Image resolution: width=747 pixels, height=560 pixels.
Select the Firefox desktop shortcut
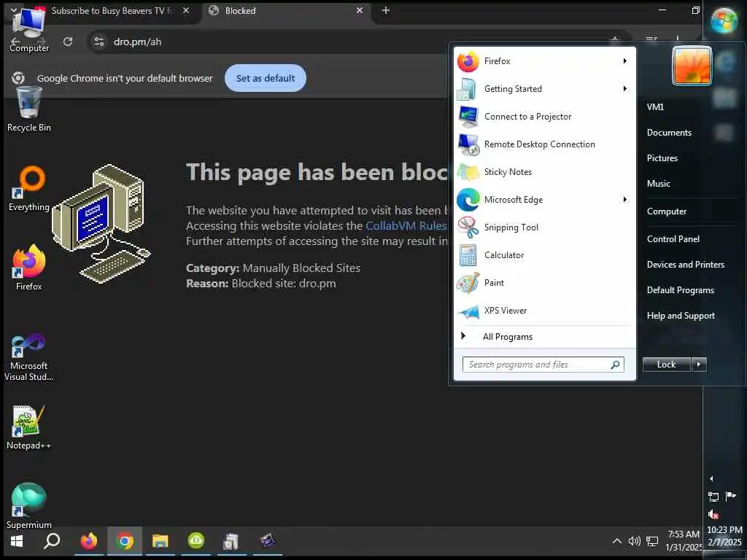tap(29, 268)
